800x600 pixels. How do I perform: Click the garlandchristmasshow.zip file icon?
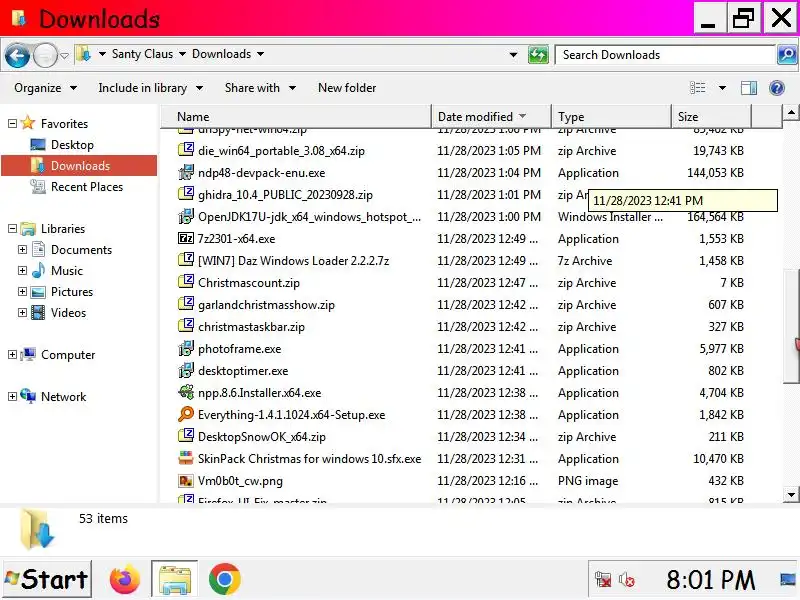coord(186,304)
